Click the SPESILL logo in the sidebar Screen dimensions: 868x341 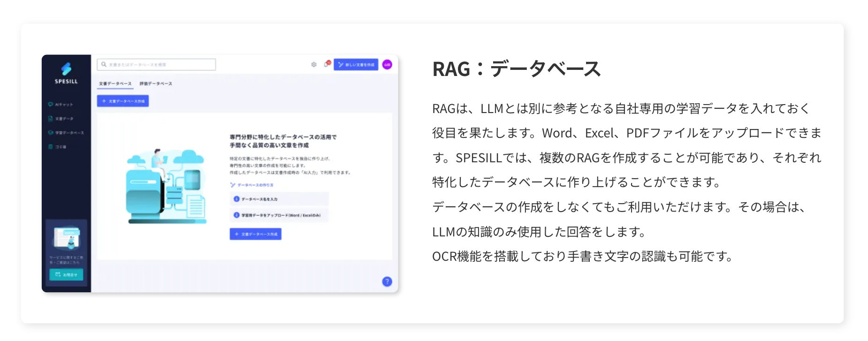(x=66, y=73)
